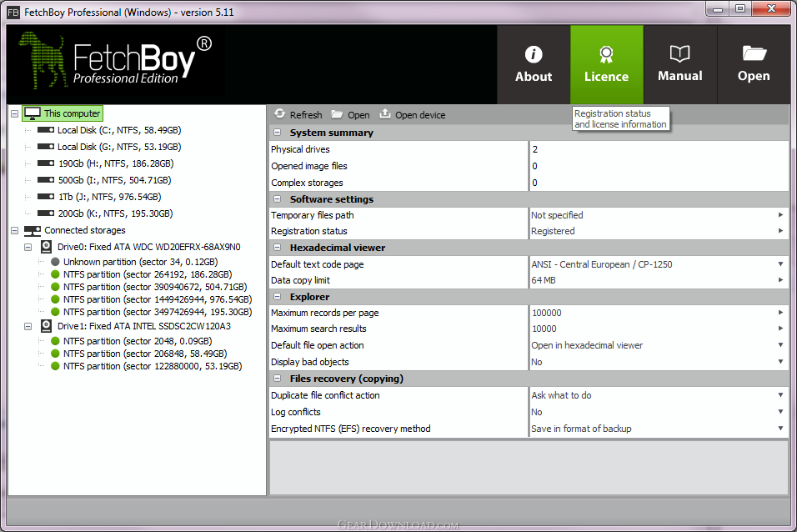797x532 pixels.
Task: Select the Complex storages row
Action: (x=529, y=183)
